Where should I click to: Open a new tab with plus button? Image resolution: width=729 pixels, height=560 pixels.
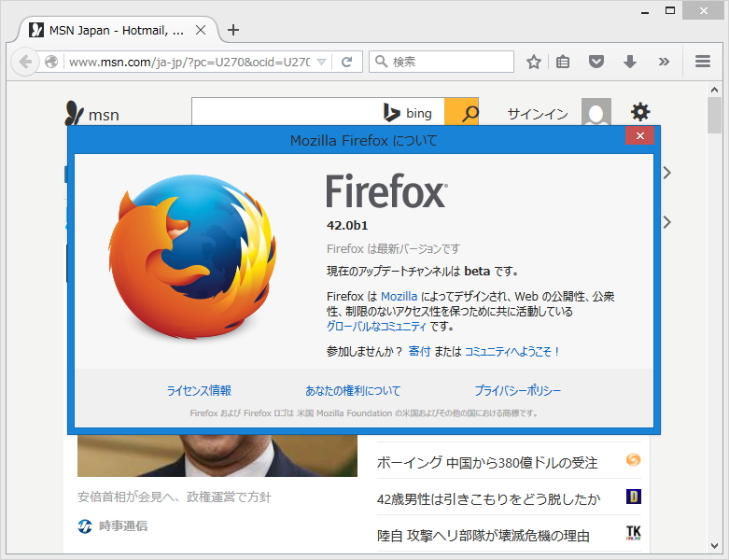pos(233,30)
